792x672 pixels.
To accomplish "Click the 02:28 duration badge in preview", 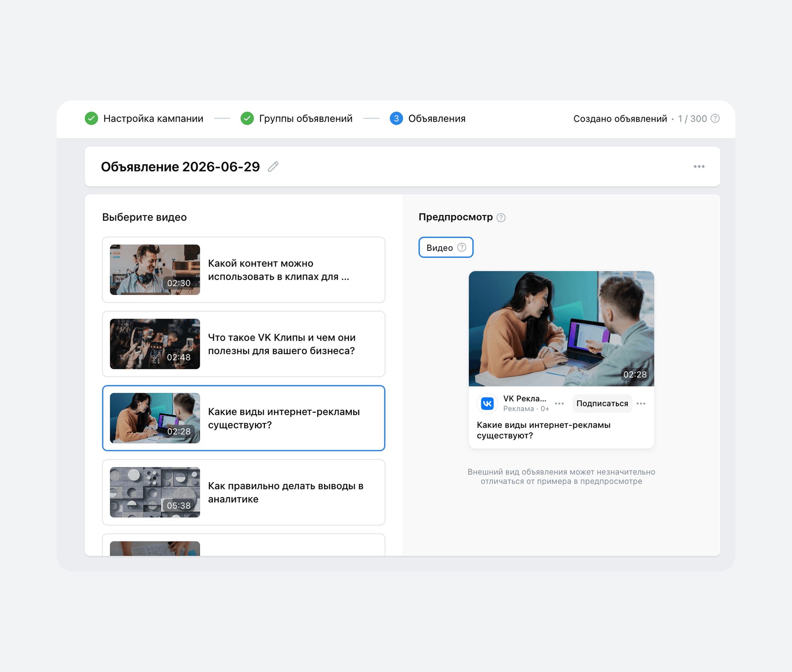I will coord(635,375).
